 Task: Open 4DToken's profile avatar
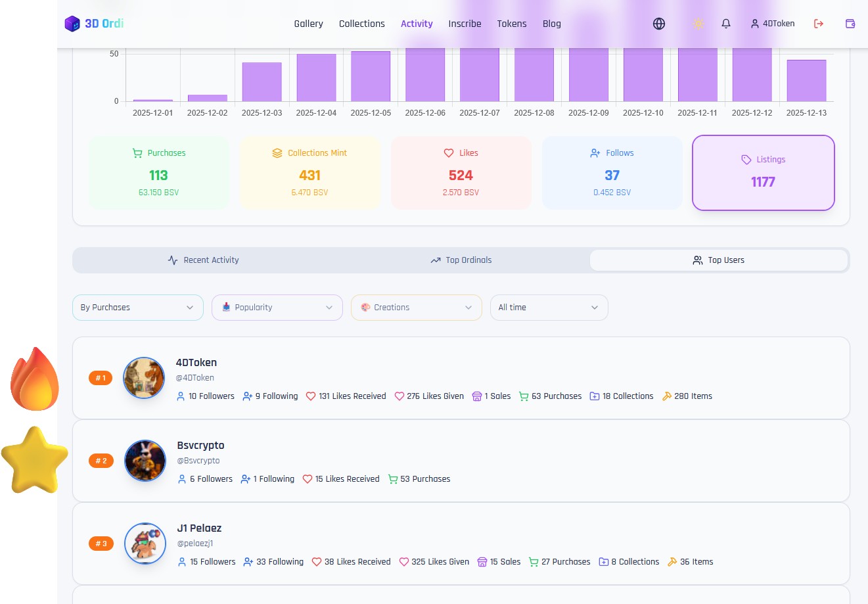click(x=144, y=378)
